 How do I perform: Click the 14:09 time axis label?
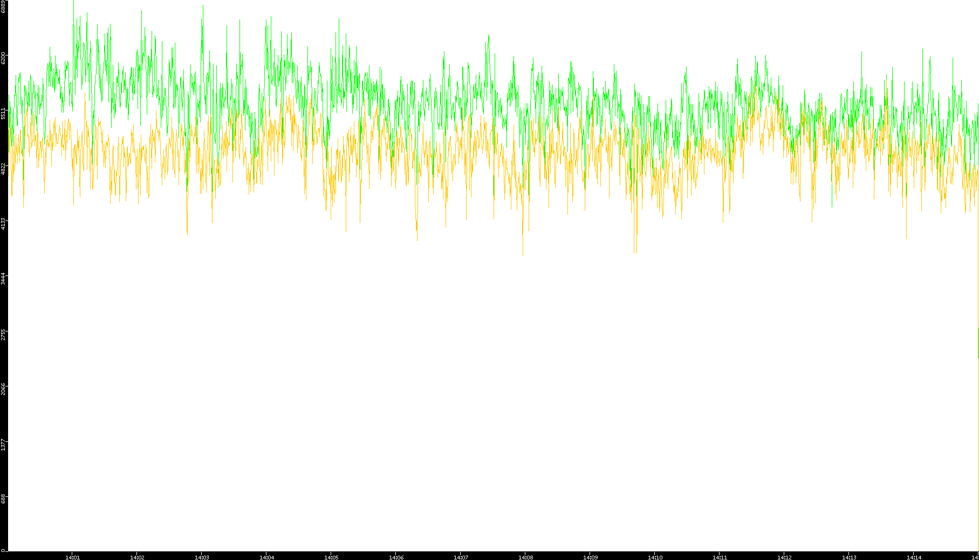tap(590, 557)
